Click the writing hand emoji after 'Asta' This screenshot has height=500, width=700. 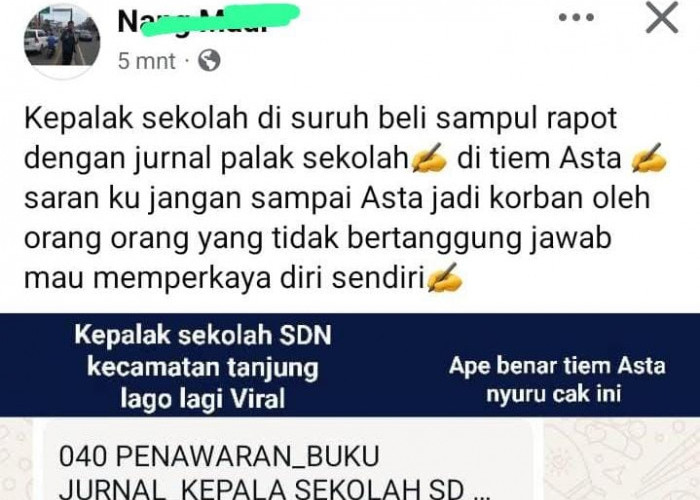click(650, 158)
